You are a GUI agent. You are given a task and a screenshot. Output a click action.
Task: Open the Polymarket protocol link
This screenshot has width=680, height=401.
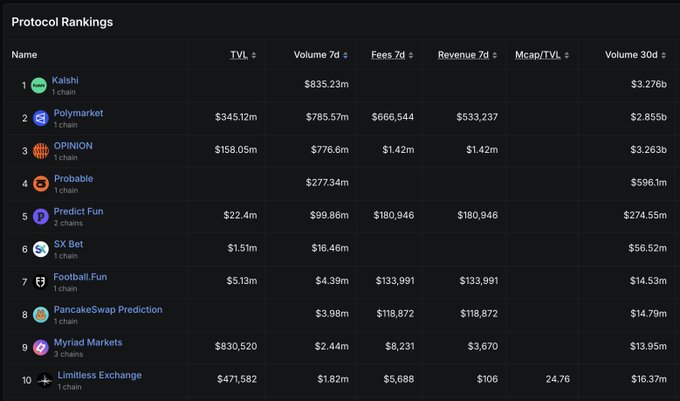tap(78, 113)
